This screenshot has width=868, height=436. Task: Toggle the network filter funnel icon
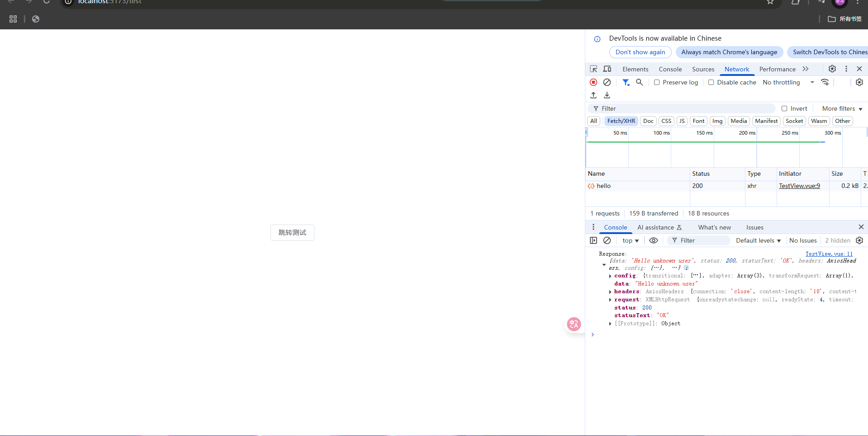[626, 82]
